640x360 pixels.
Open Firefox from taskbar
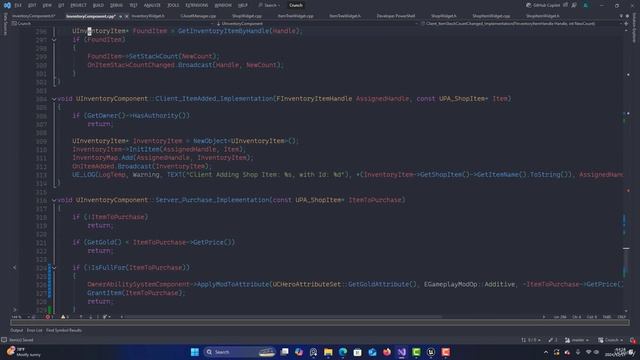click(387, 352)
